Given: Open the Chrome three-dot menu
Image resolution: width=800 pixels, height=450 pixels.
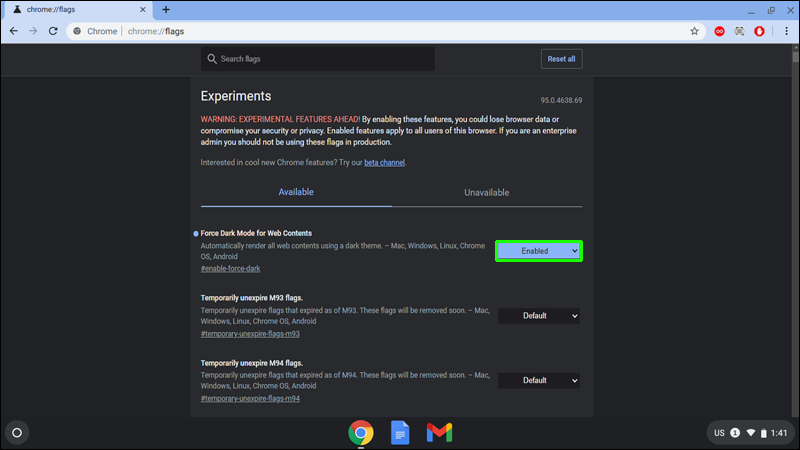Looking at the screenshot, I should (786, 31).
